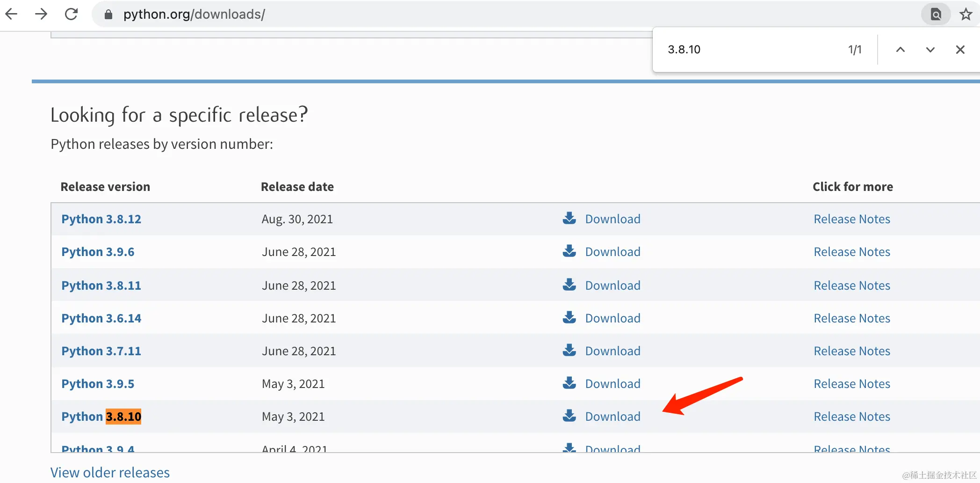Open the Python 3.6.14 release page
This screenshot has width=980, height=483.
tap(101, 318)
